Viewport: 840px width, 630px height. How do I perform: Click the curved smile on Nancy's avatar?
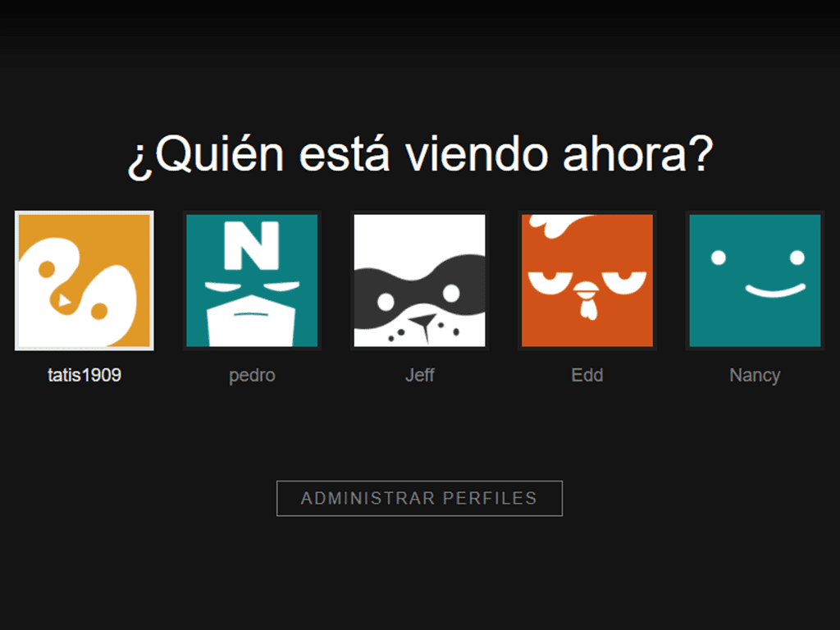tap(775, 290)
